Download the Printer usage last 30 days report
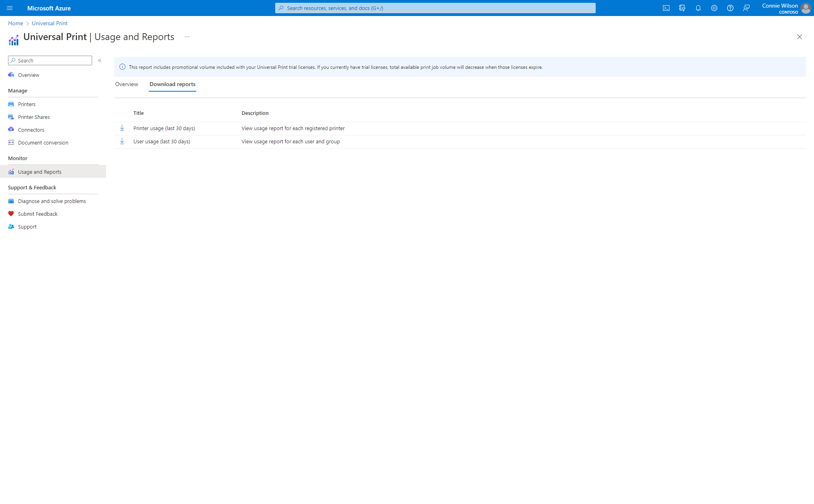Viewport: 814px width, 504px height. coord(122,128)
